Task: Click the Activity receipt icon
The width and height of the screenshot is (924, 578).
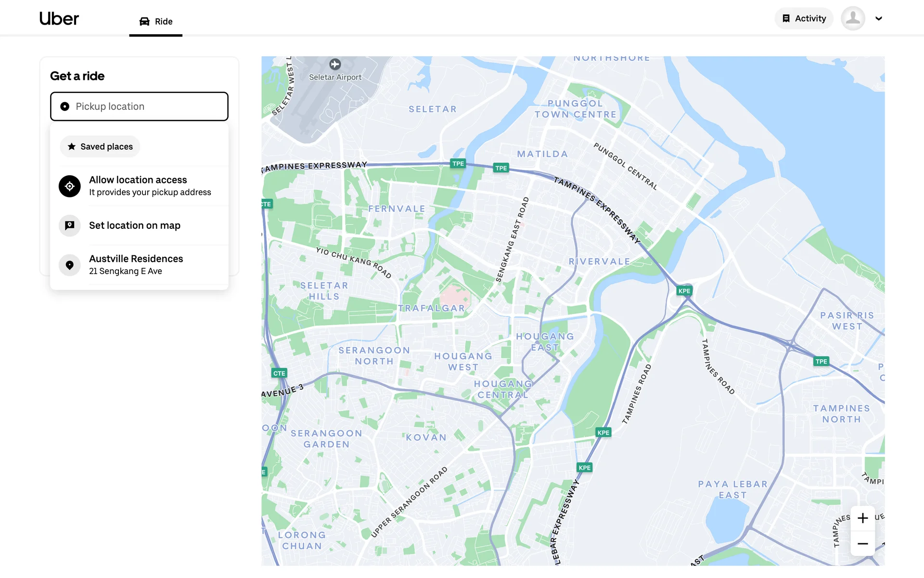Action: (786, 18)
